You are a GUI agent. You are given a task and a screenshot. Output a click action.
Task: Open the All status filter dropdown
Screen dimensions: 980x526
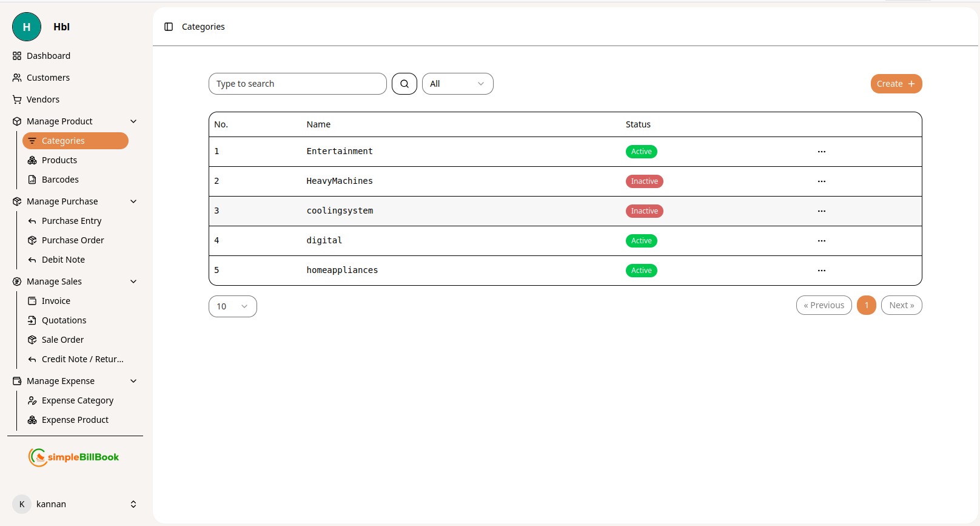(x=457, y=84)
